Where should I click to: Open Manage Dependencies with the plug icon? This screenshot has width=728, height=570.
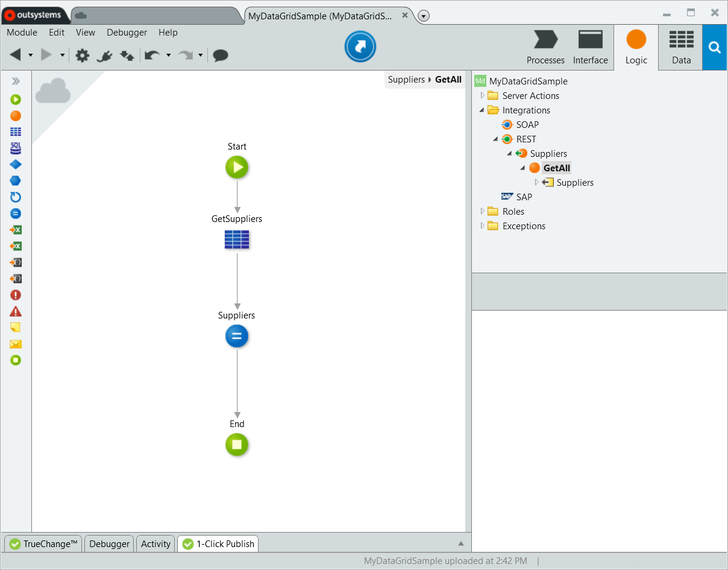click(104, 55)
